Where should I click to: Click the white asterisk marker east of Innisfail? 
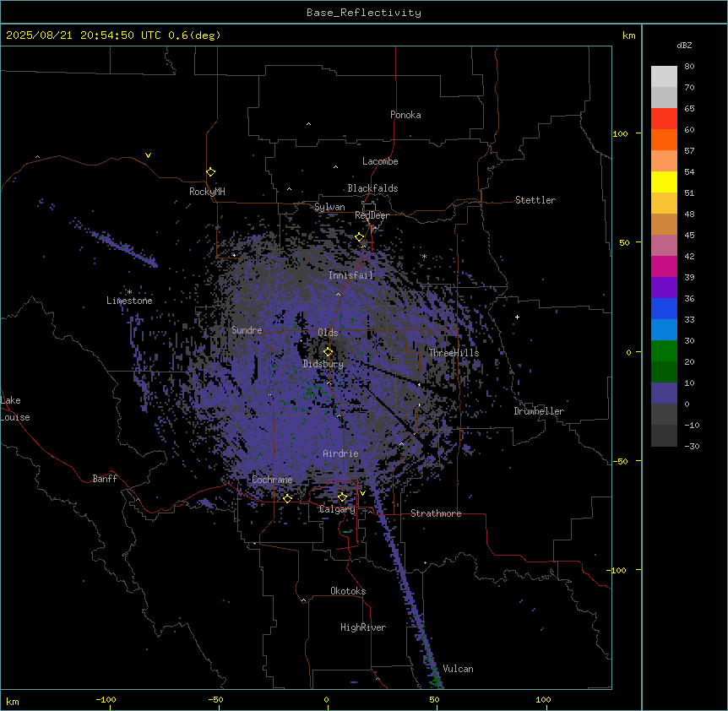pyautogui.click(x=424, y=256)
